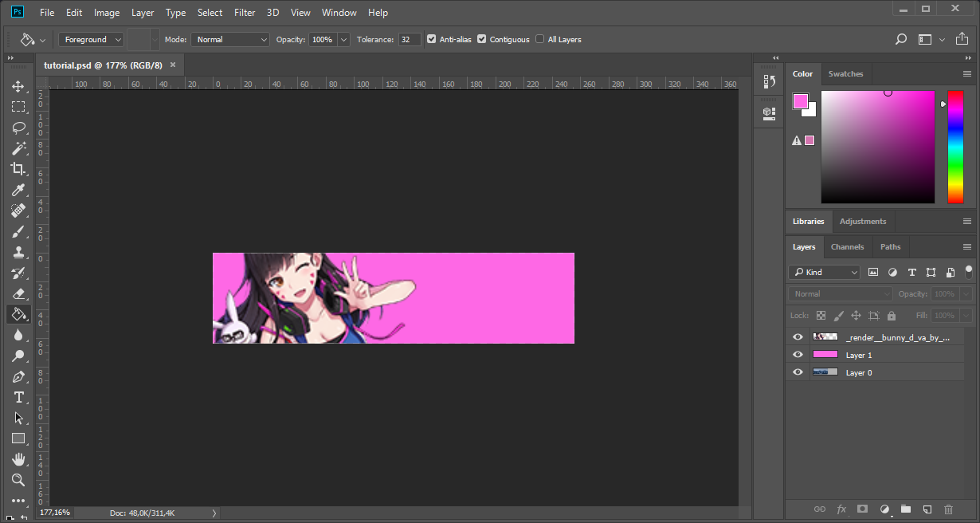Hide Layer 1 with the eye icon

click(798, 355)
